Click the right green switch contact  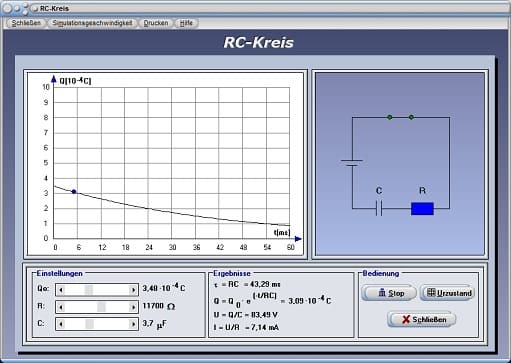[411, 117]
